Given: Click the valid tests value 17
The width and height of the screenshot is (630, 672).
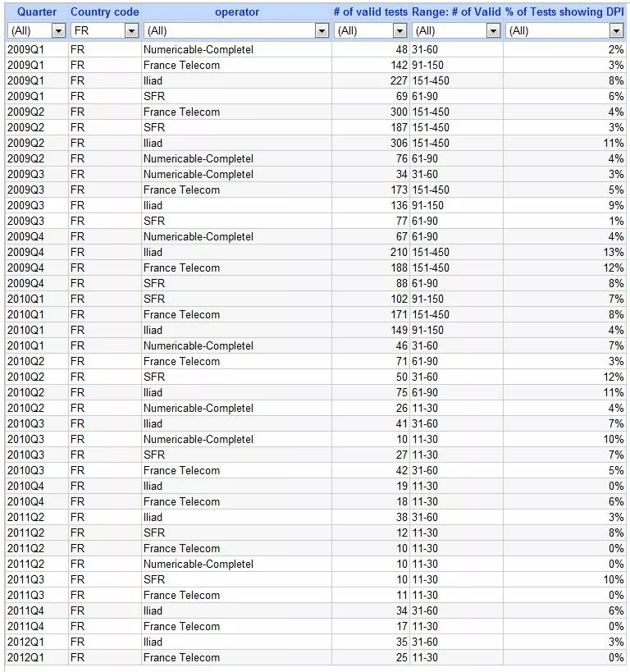Looking at the screenshot, I should [402, 626].
